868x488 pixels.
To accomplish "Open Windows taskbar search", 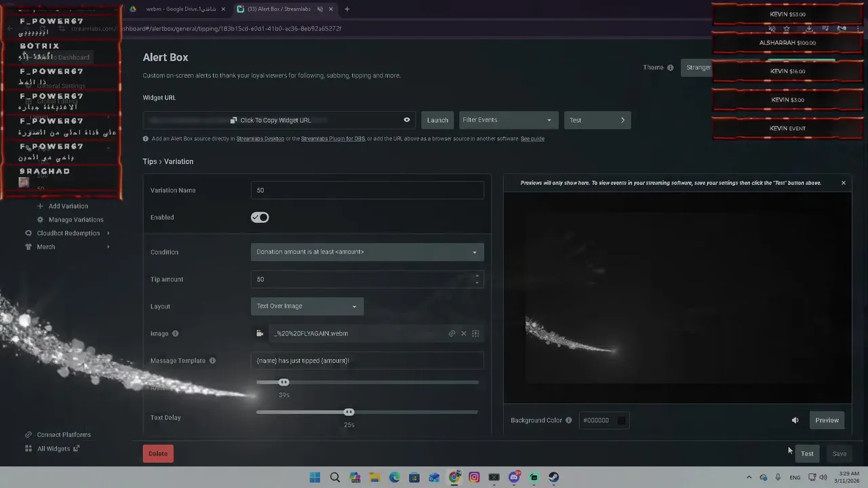I will 335,477.
